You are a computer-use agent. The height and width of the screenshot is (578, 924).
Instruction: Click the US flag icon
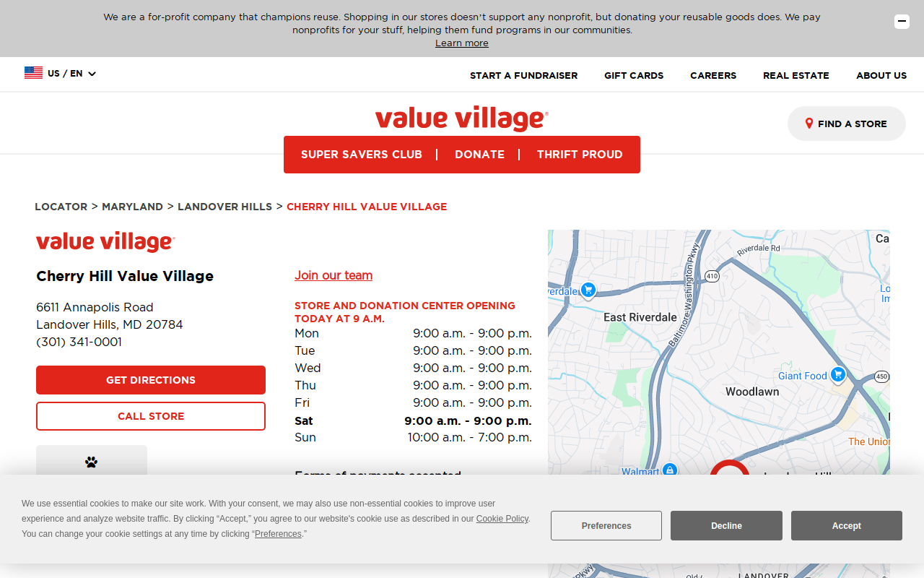point(33,73)
